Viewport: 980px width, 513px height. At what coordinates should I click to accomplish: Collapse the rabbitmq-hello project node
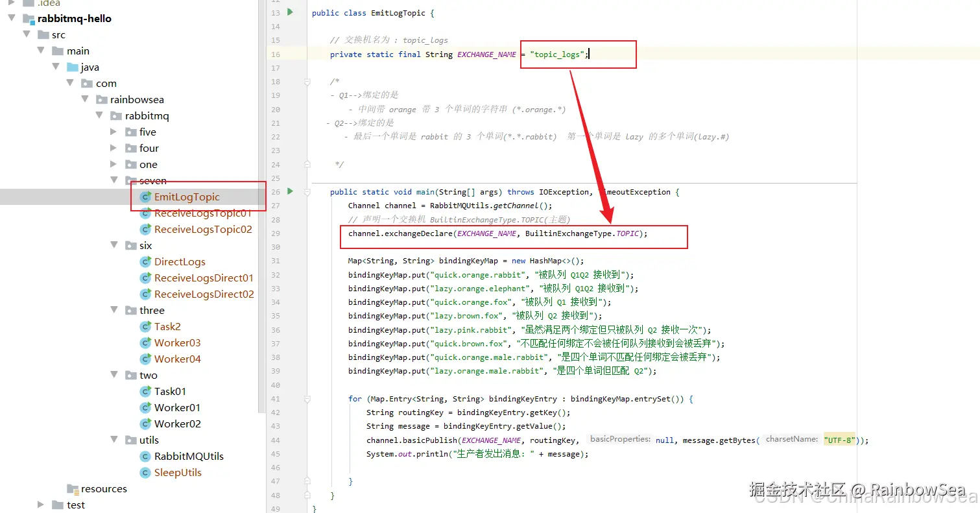pyautogui.click(x=12, y=18)
